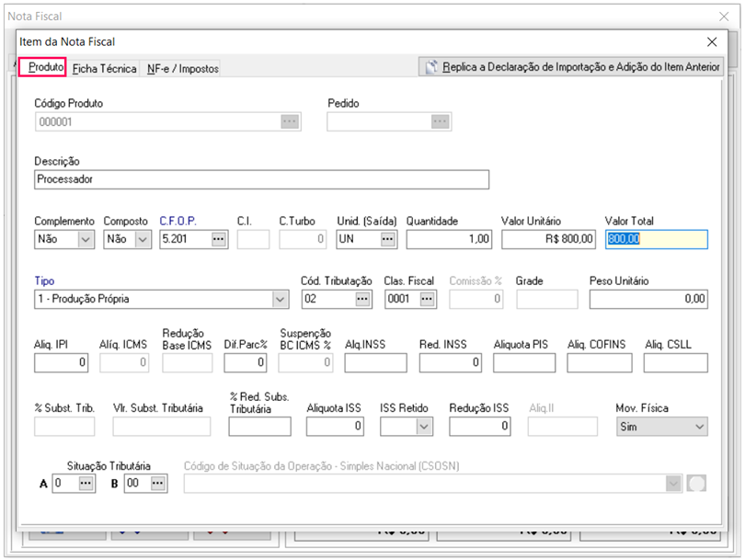Click the Descrição text field
The image size is (745, 560).
click(261, 179)
